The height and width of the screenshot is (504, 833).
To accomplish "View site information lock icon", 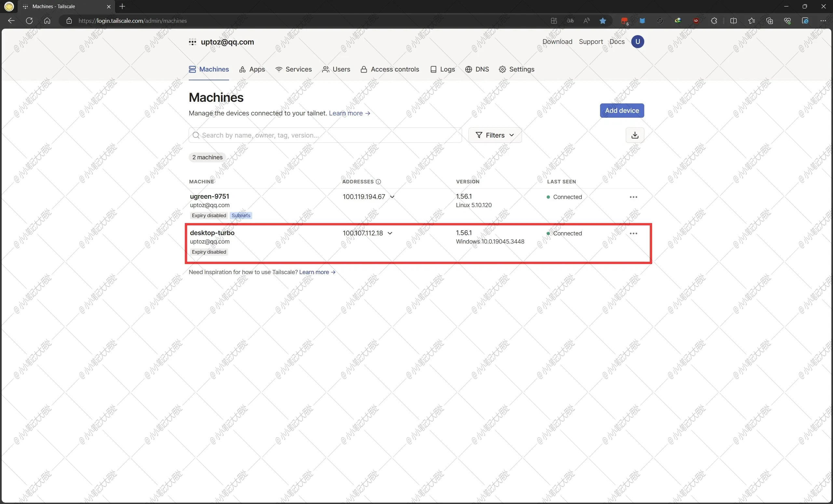I will point(69,20).
